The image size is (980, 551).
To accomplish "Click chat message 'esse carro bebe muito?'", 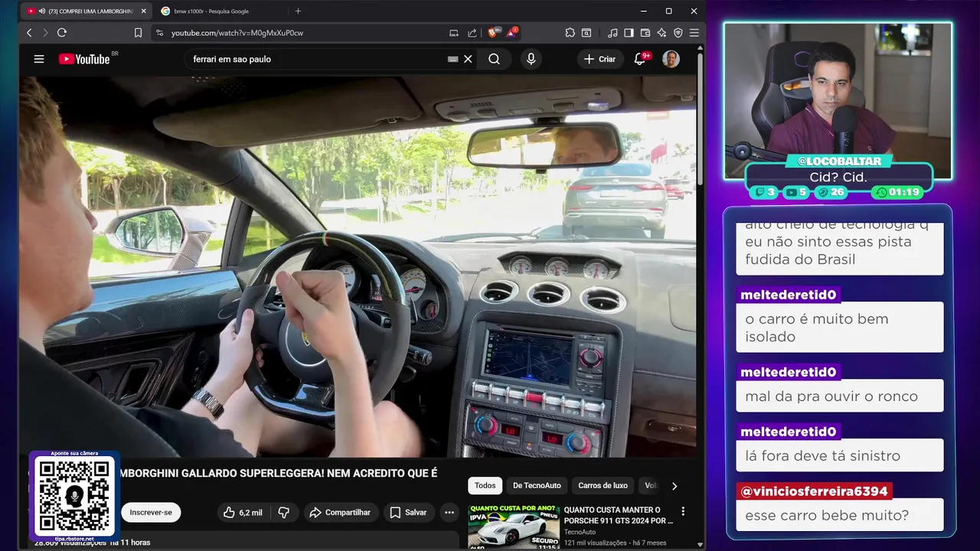I will click(x=839, y=515).
